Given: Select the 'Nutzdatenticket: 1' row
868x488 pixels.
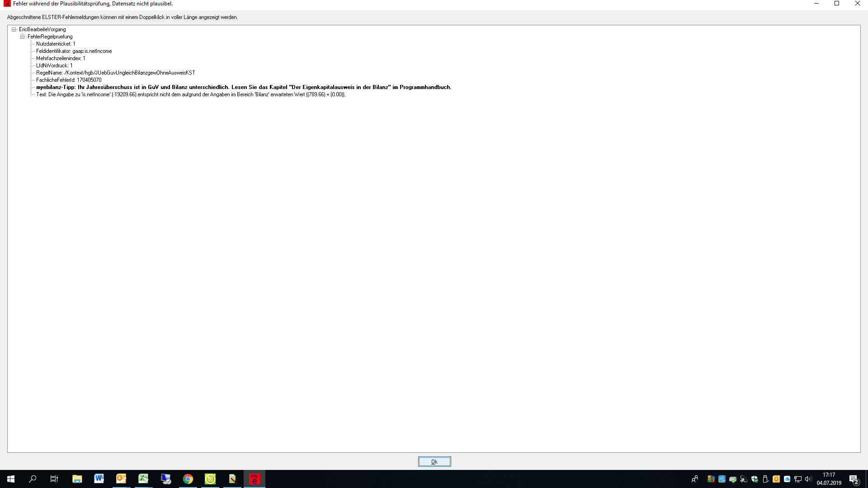Looking at the screenshot, I should pyautogui.click(x=56, y=44).
